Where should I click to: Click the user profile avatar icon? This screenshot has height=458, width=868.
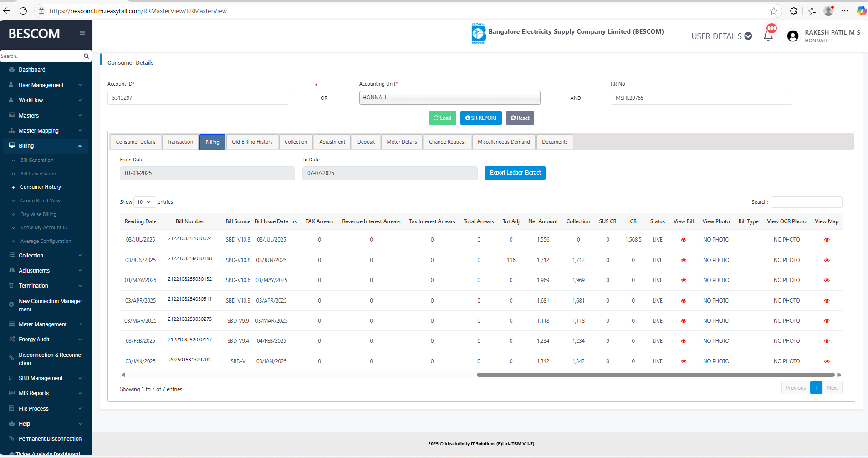[x=793, y=36]
